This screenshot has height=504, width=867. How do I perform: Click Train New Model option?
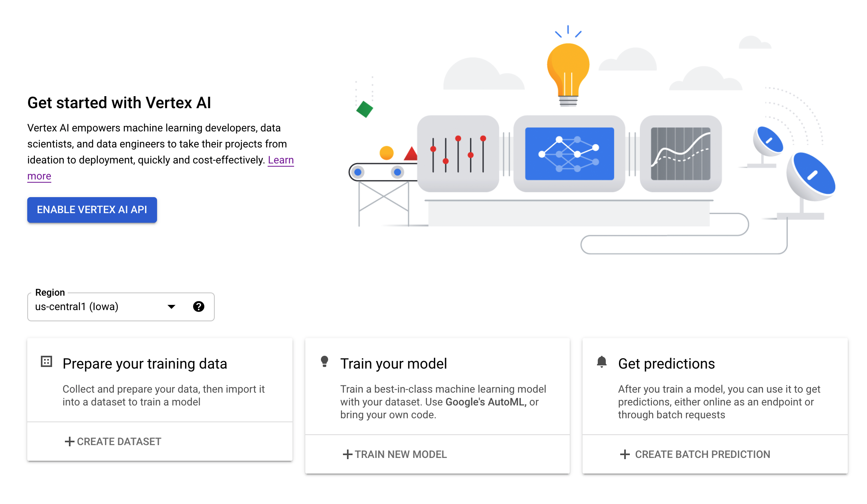coord(396,454)
